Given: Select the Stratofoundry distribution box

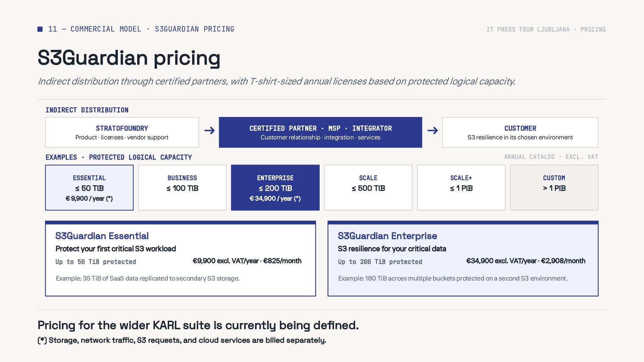Looking at the screenshot, I should (122, 132).
